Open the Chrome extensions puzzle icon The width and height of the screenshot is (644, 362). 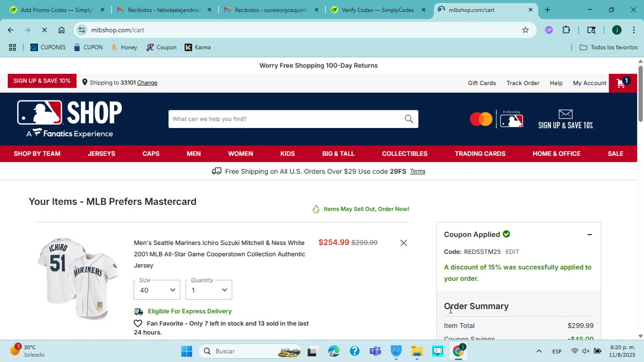[566, 30]
